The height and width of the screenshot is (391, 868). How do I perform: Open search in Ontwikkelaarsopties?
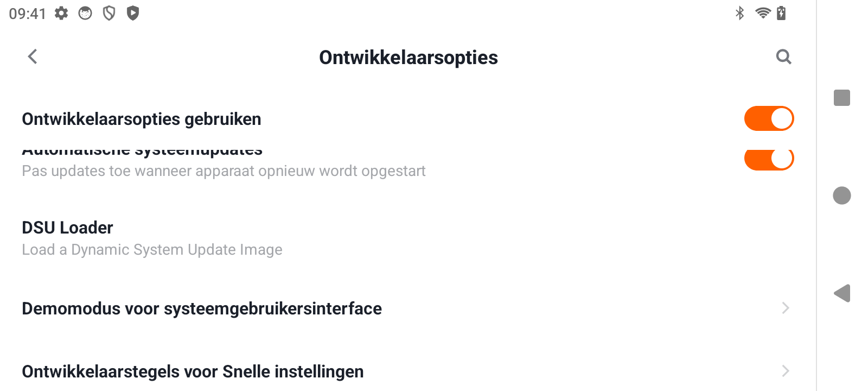[x=783, y=56]
